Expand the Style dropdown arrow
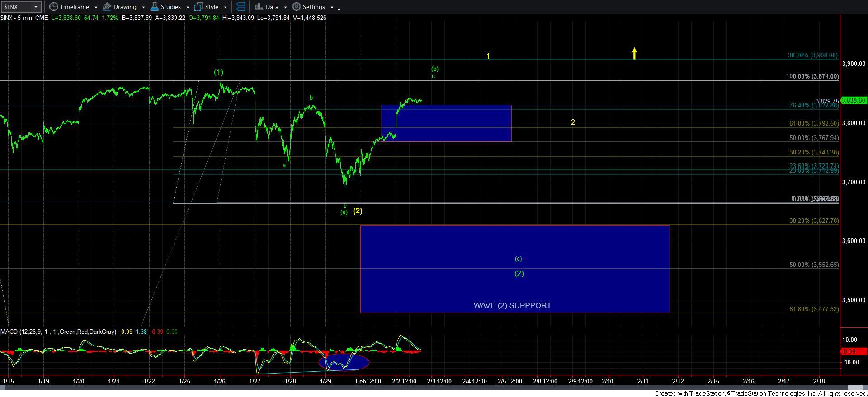 click(225, 7)
